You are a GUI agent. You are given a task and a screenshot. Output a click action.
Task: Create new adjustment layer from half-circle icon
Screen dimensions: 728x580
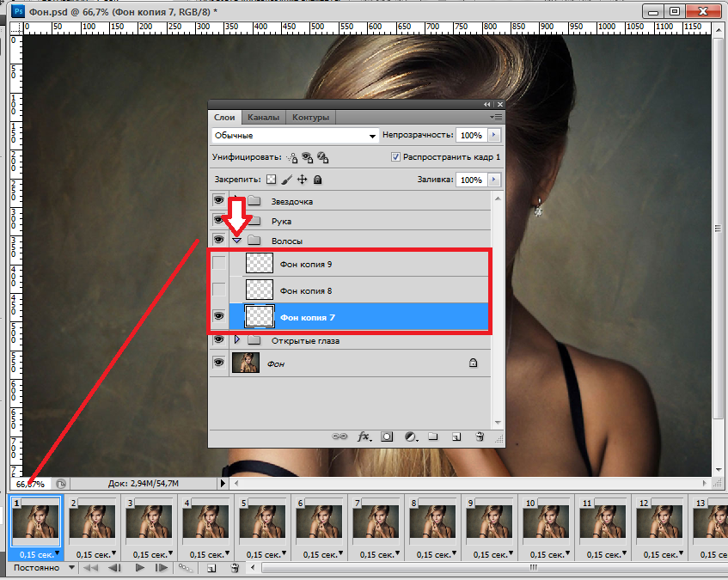pos(411,437)
